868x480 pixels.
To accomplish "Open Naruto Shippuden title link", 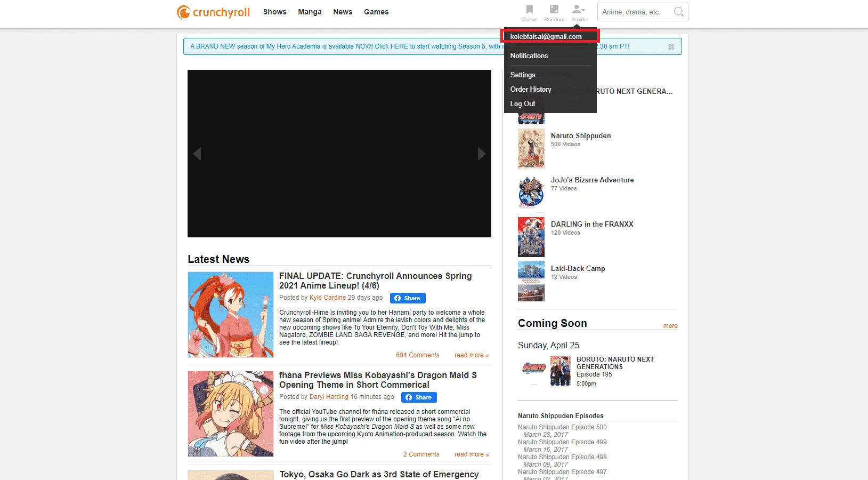I will (581, 135).
